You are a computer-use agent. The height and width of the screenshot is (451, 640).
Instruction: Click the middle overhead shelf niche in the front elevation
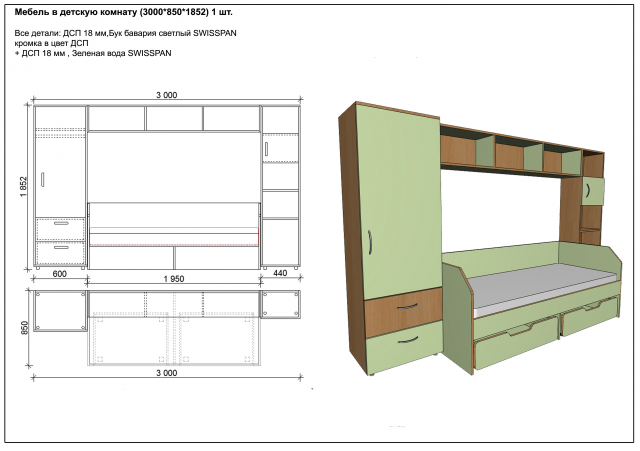(x=174, y=118)
